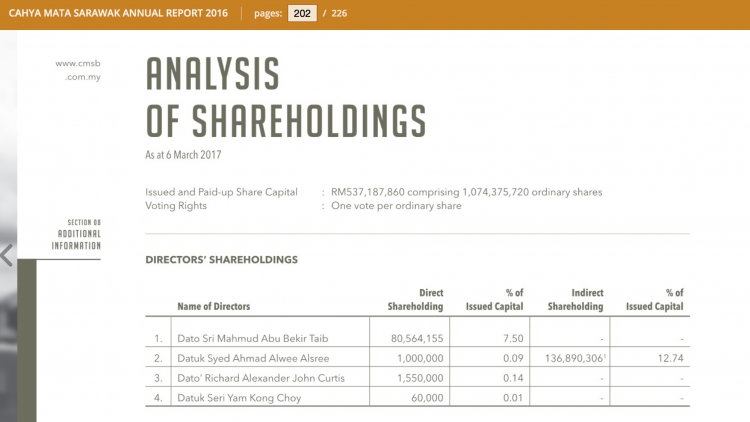The image size is (750, 422).
Task: Click the '60,000' cell
Action: (427, 398)
